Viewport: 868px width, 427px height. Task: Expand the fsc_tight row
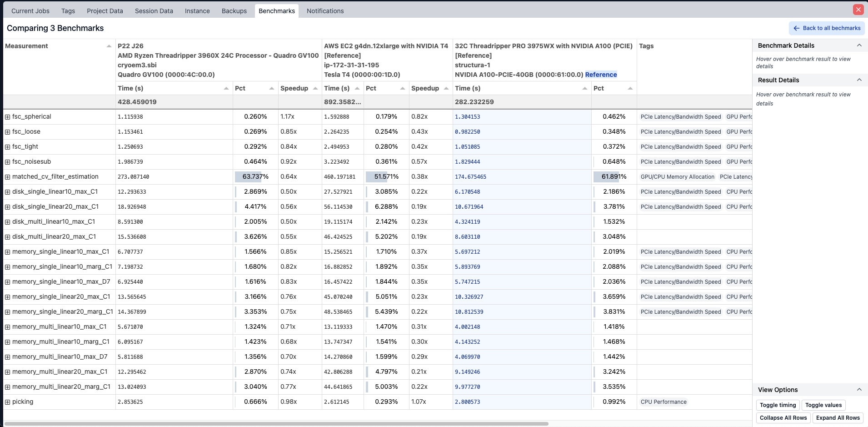pos(7,147)
